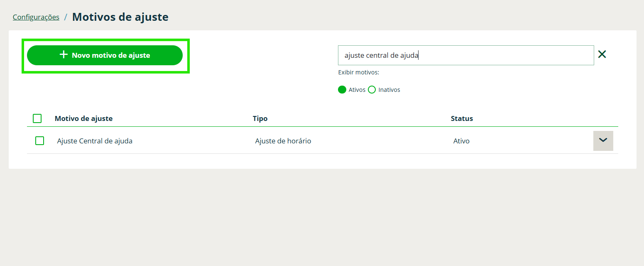Viewport: 644px width, 266px height.
Task: Expand options for Ajuste Central de ajuda row
Action: click(603, 140)
